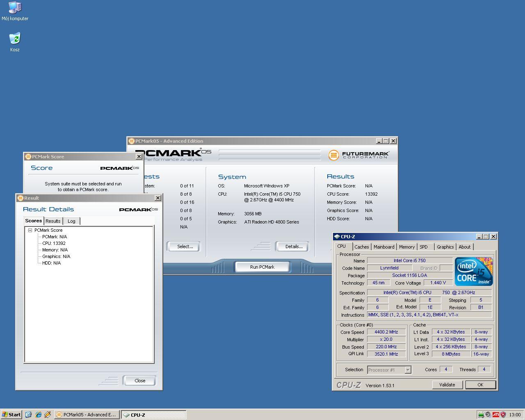Screen dimensions: 525x420
Task: Click the Intel Core i5 logo in CPU-Z
Action: click(x=474, y=272)
